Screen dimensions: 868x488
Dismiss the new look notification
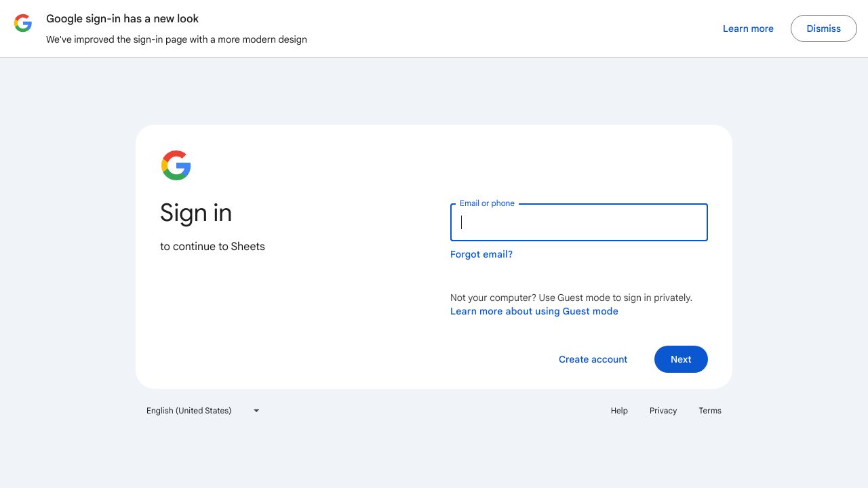pyautogui.click(x=824, y=28)
